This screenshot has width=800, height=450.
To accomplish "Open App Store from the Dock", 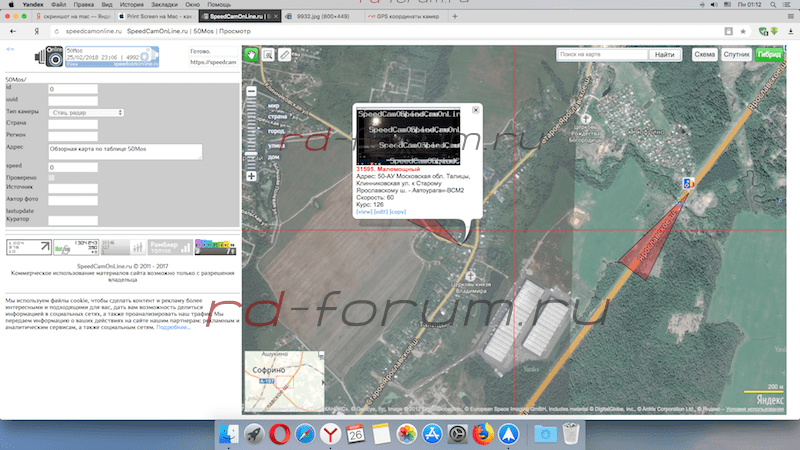I will 432,434.
